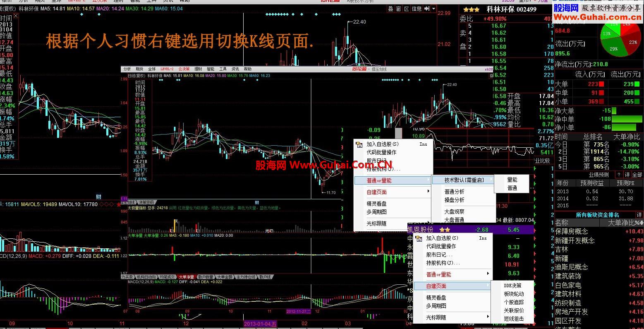Select 普通 in the submenu
Viewport: 644px width, 329px height.
(x=512, y=188)
